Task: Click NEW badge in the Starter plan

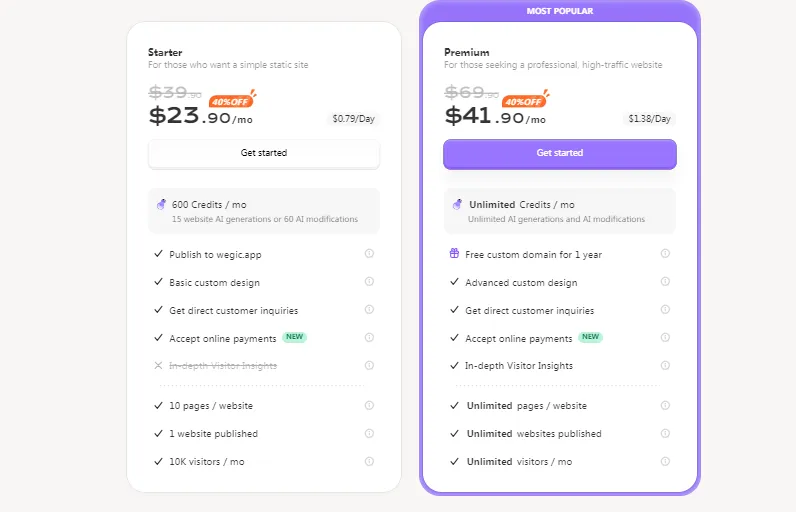Action: (295, 338)
